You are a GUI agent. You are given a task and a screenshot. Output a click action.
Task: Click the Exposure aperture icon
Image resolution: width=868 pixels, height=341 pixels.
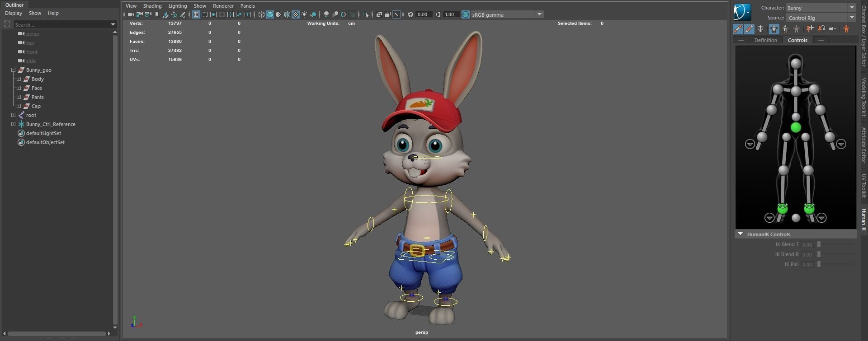(x=410, y=14)
